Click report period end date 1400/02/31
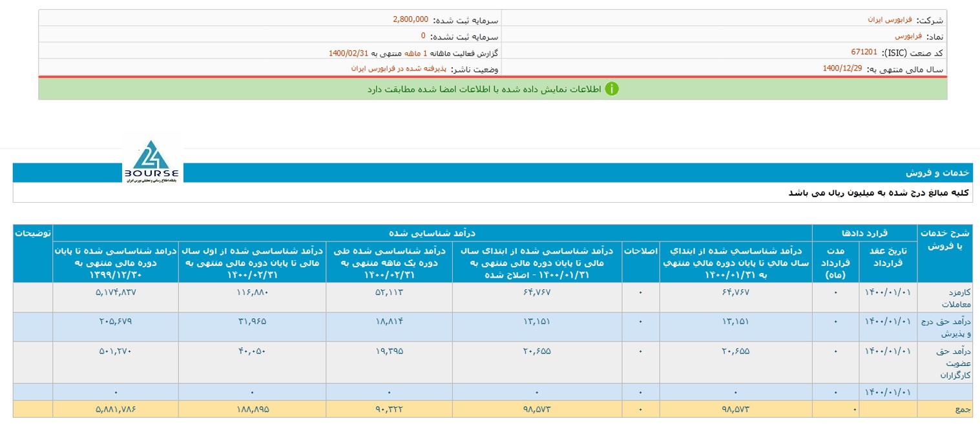The image size is (980, 428). [349, 52]
